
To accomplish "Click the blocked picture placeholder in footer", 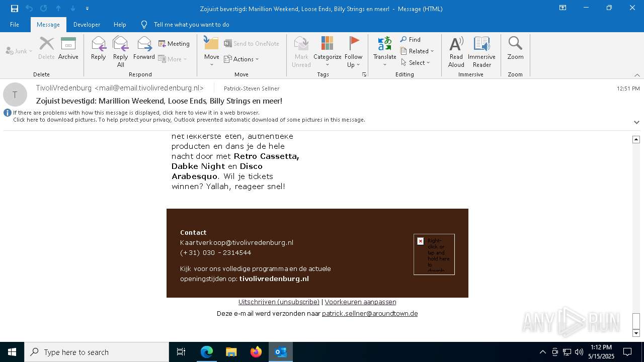I will (x=434, y=254).
